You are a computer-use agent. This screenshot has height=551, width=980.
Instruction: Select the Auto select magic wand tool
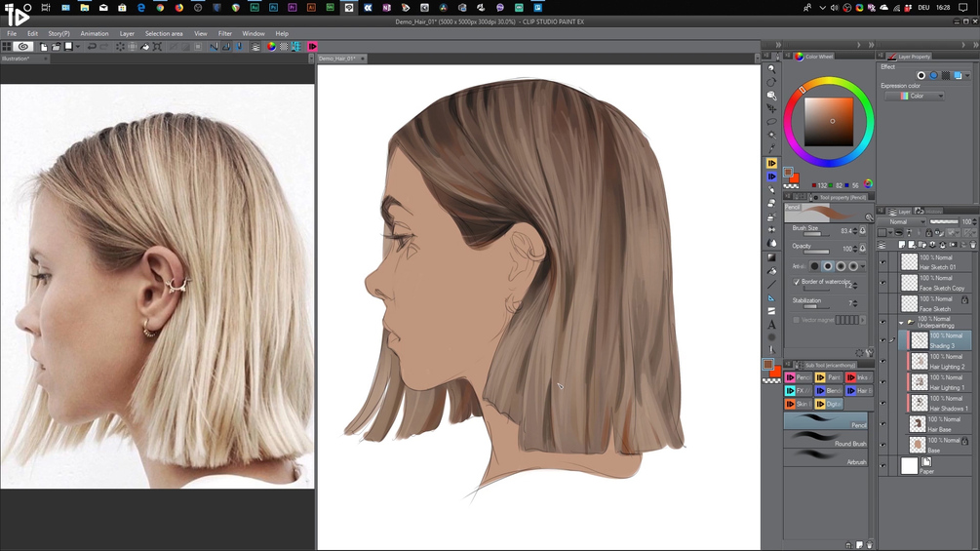point(772,135)
